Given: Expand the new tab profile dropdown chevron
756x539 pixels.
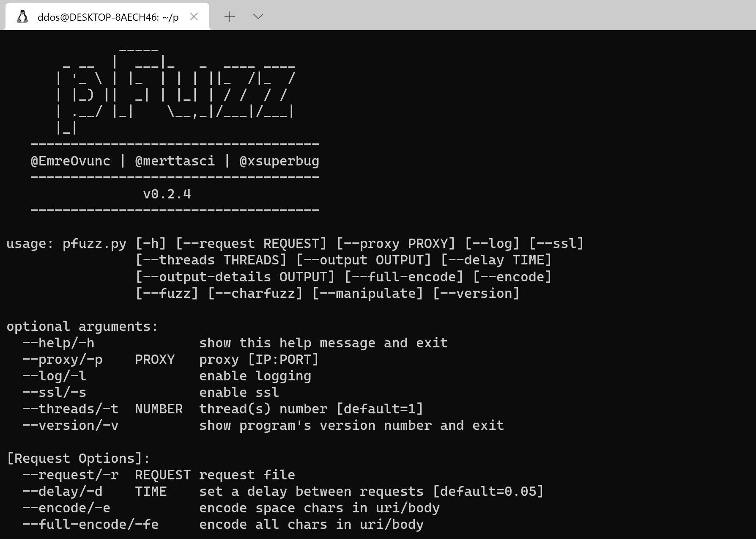Looking at the screenshot, I should [x=258, y=16].
